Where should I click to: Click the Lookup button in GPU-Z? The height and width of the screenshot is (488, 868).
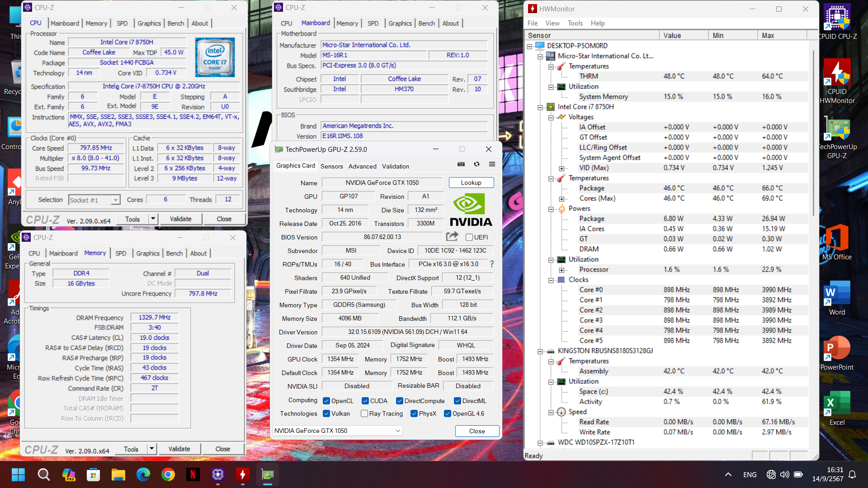point(471,183)
